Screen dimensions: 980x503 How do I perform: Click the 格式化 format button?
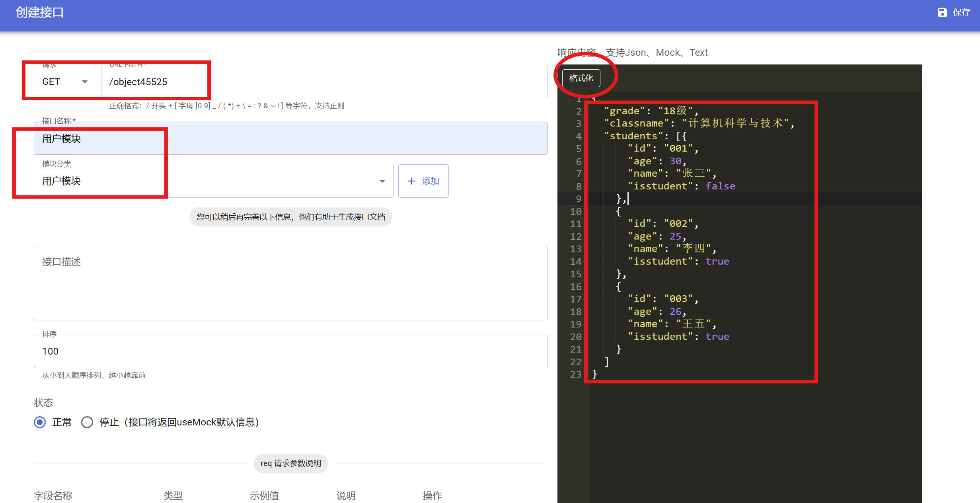pyautogui.click(x=582, y=78)
